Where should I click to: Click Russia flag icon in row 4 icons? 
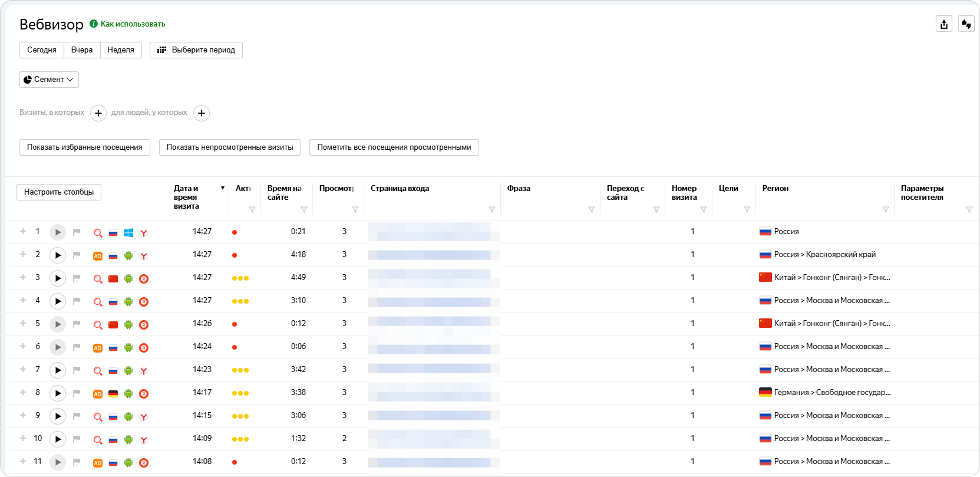[113, 302]
